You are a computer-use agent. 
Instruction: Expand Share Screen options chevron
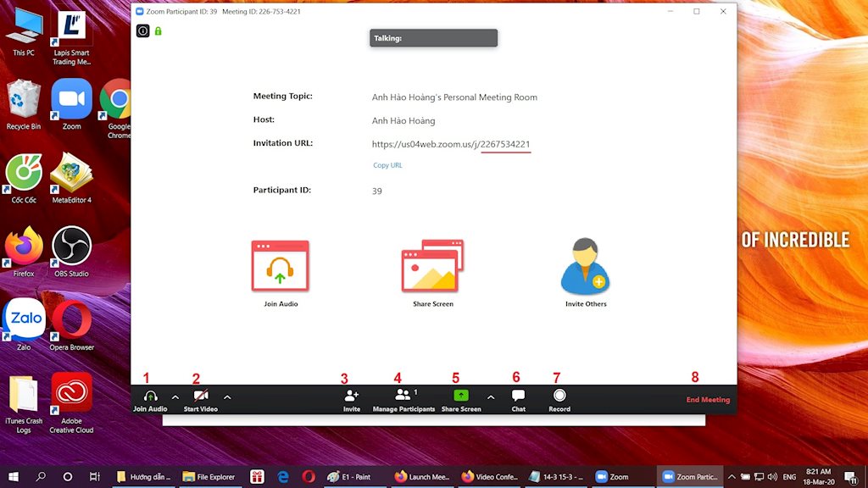click(x=490, y=396)
